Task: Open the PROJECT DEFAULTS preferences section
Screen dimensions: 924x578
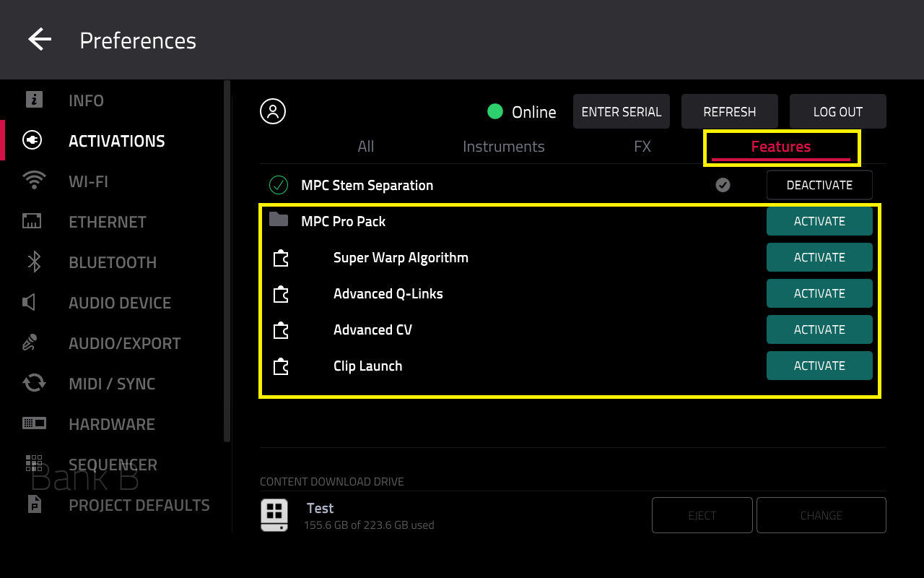Action: point(139,505)
